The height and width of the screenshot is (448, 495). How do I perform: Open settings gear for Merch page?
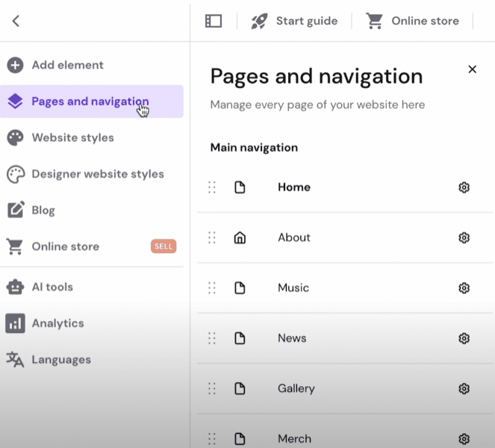[x=464, y=439]
